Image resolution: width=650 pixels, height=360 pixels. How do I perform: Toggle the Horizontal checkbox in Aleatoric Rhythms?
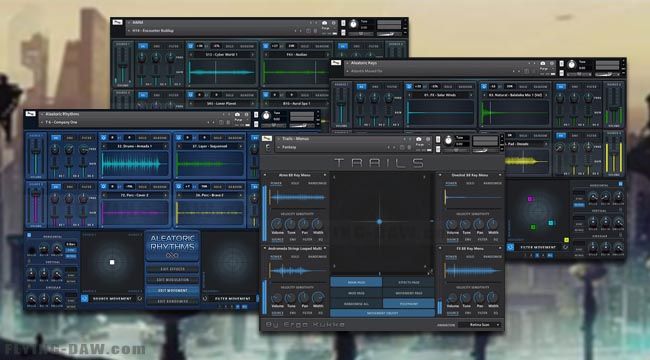29,235
